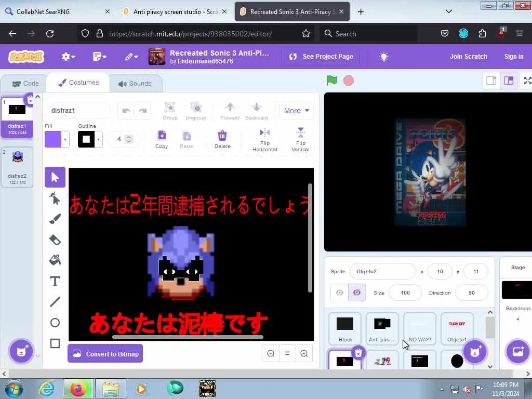Switch to CollabNet SearXNG browser tab
532x399 pixels.
[58, 11]
